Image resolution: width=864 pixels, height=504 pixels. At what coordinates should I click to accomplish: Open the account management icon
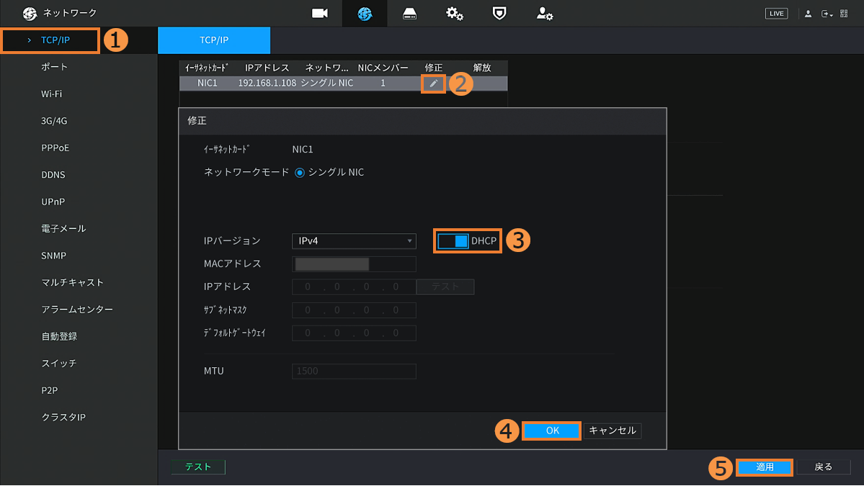545,14
